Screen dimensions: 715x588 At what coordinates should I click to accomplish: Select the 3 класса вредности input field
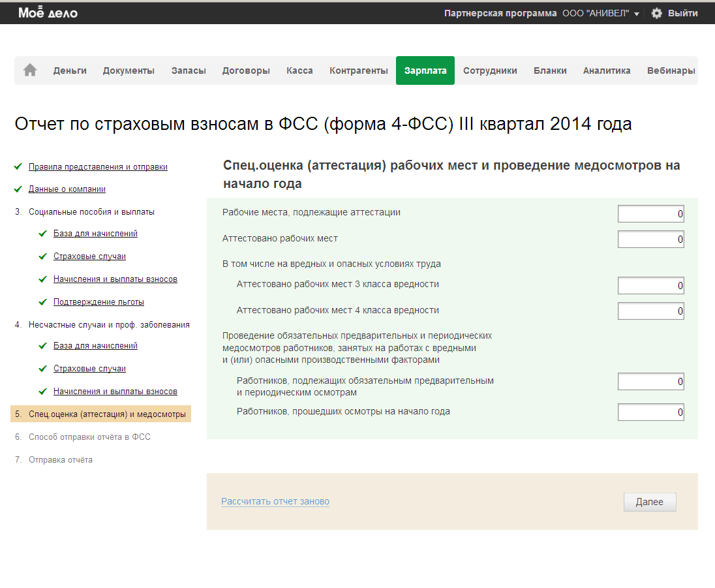[x=650, y=286]
